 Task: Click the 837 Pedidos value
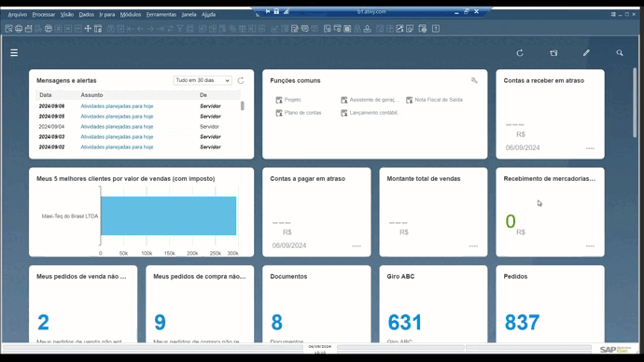tap(522, 322)
